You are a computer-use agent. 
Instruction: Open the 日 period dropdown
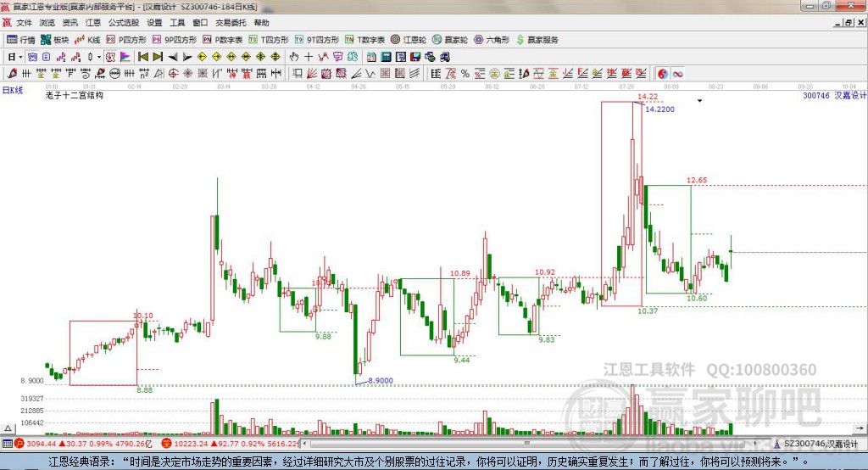coord(20,57)
